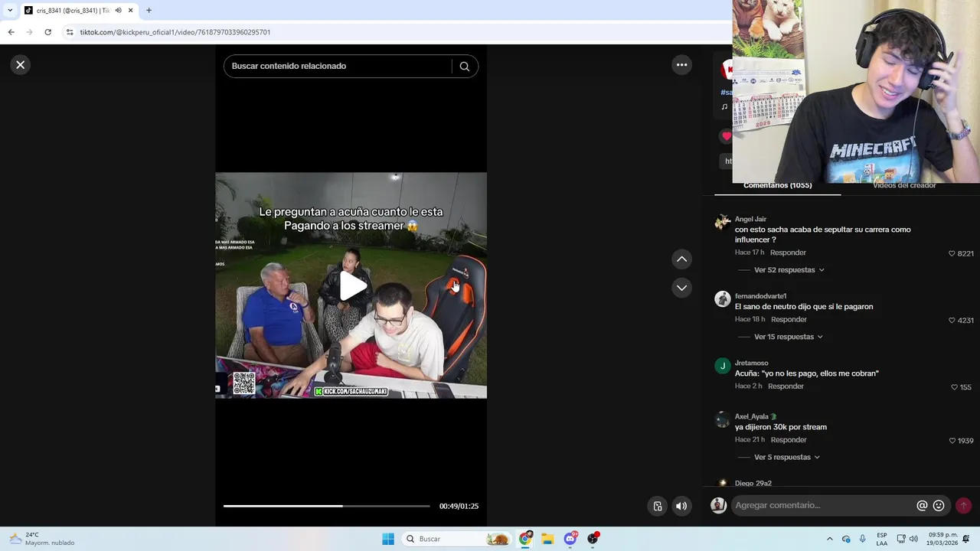Click the tiktok.com address bar URL

click(x=175, y=32)
